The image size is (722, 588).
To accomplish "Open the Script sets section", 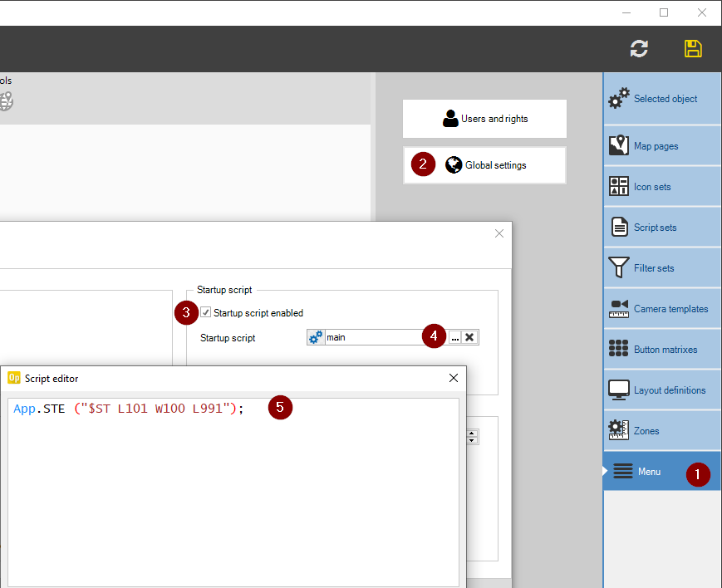I will 662,228.
